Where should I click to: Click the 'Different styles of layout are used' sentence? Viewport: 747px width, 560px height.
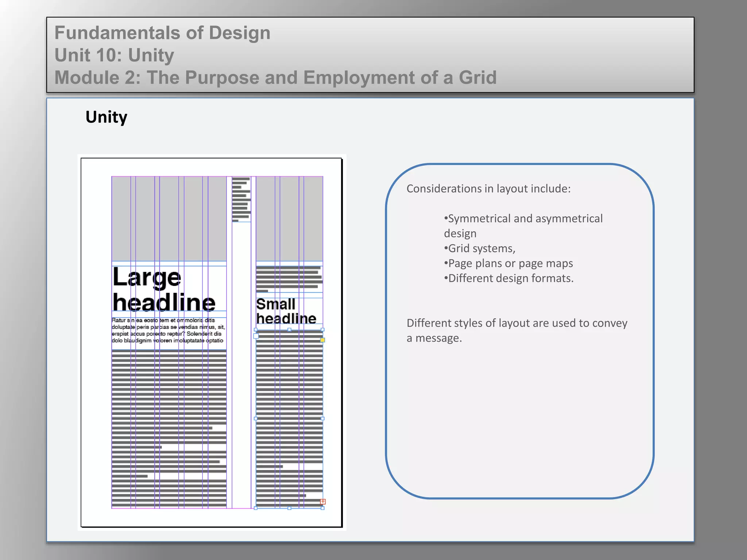[x=517, y=330]
